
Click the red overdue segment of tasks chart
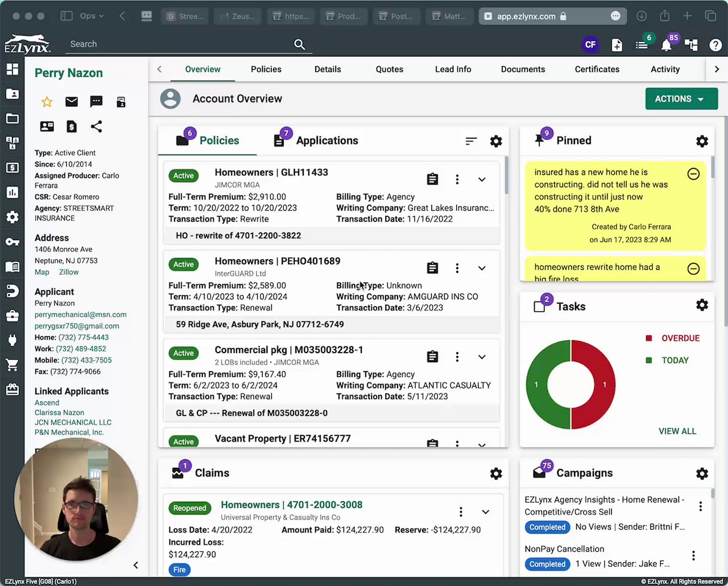point(605,385)
